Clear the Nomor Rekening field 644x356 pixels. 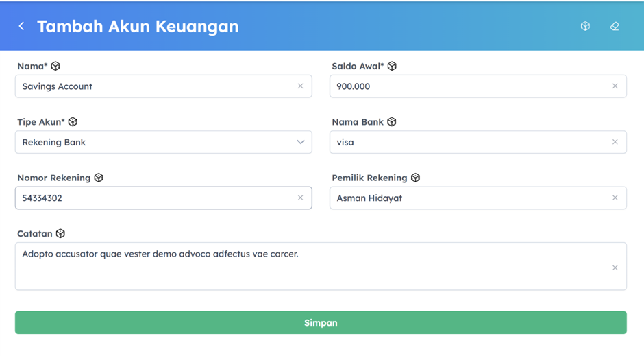pos(300,198)
